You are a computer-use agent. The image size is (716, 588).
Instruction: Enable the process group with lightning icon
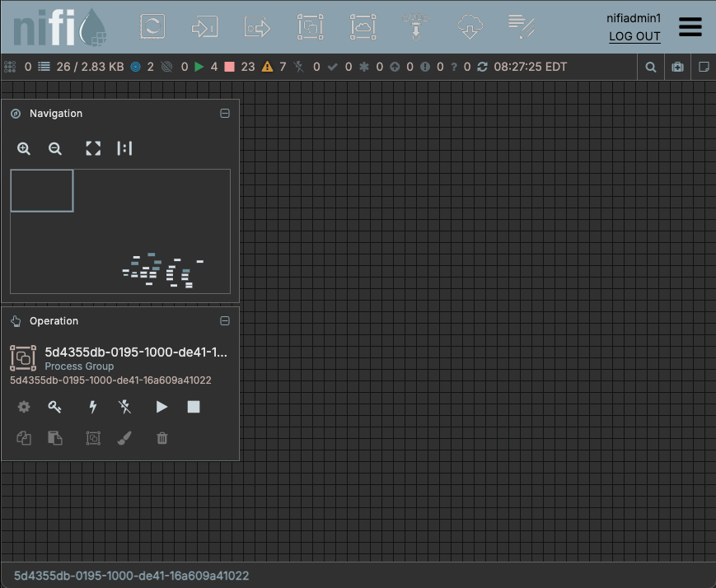[x=93, y=407]
